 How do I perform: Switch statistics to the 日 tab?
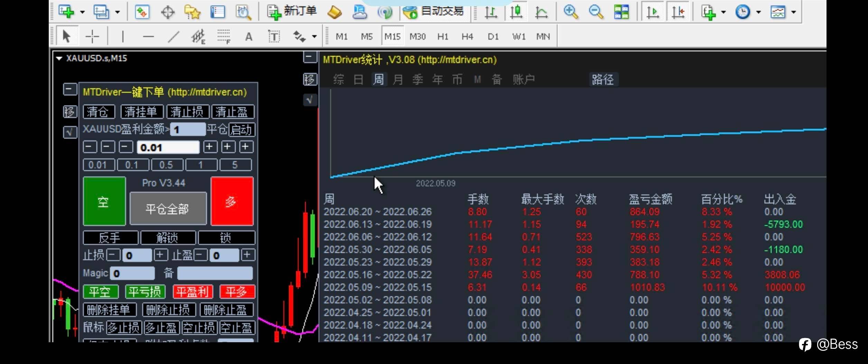point(358,80)
